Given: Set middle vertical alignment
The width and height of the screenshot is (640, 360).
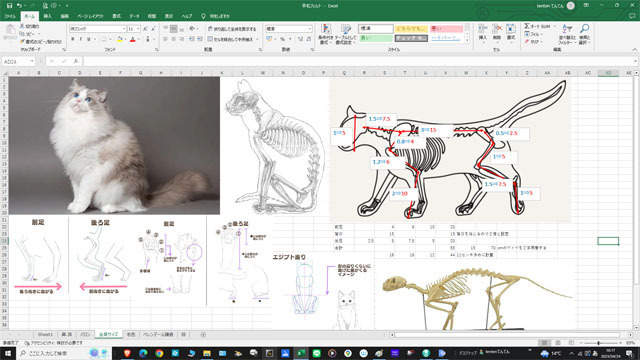Looking at the screenshot, I should tap(173, 29).
